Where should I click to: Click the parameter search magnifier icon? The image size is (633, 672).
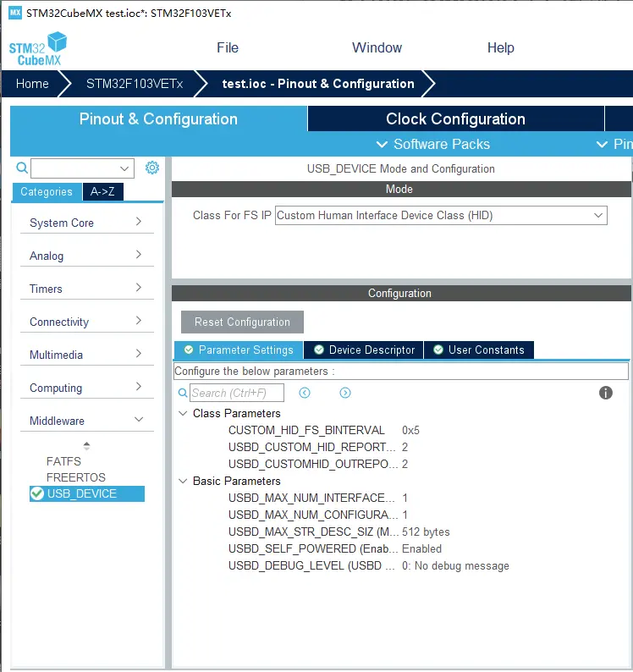[x=183, y=393]
